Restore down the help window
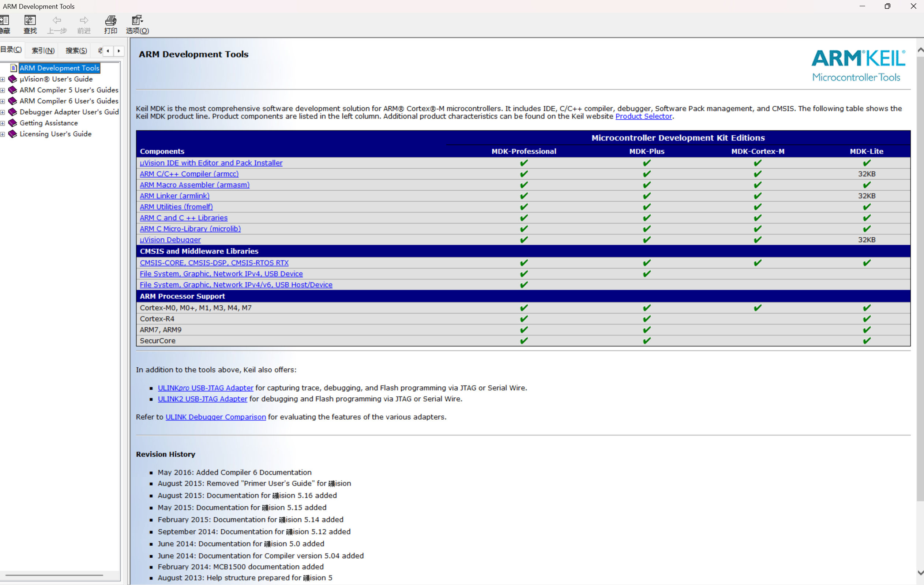Screen dimensions: 924x585 [x=887, y=6]
